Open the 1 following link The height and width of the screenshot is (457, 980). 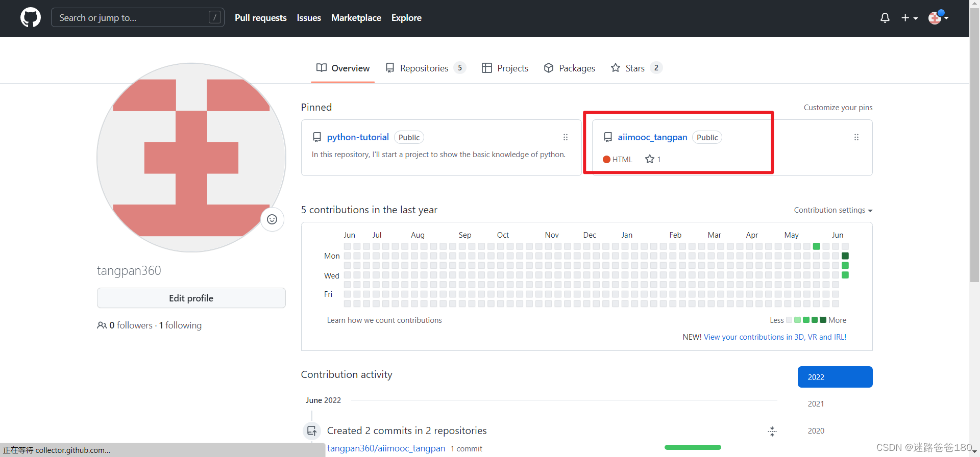click(x=180, y=325)
